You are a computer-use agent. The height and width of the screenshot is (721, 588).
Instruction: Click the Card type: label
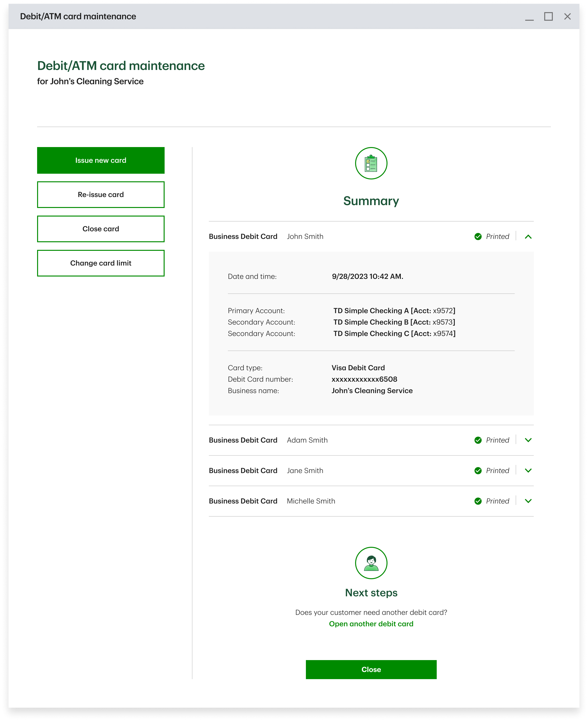pyautogui.click(x=245, y=368)
